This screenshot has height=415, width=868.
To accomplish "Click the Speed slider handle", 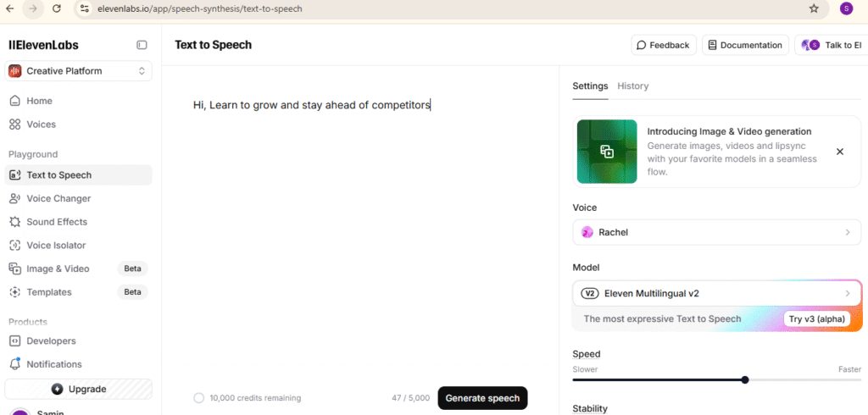I will tap(745, 379).
